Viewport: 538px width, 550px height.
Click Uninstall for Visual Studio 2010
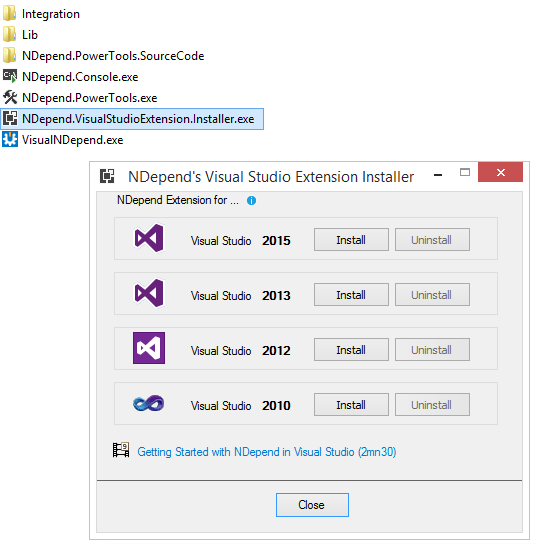432,405
